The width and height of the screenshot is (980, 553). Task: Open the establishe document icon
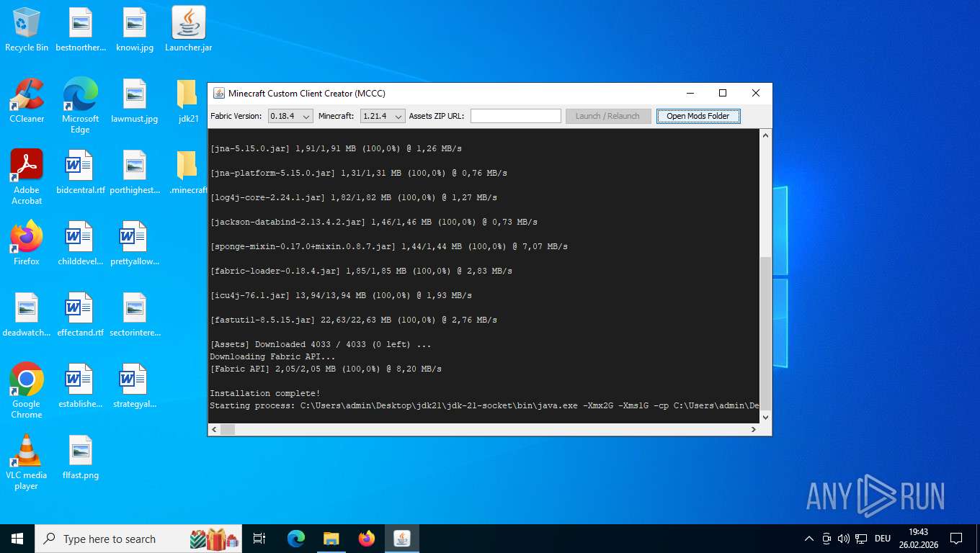[81, 386]
